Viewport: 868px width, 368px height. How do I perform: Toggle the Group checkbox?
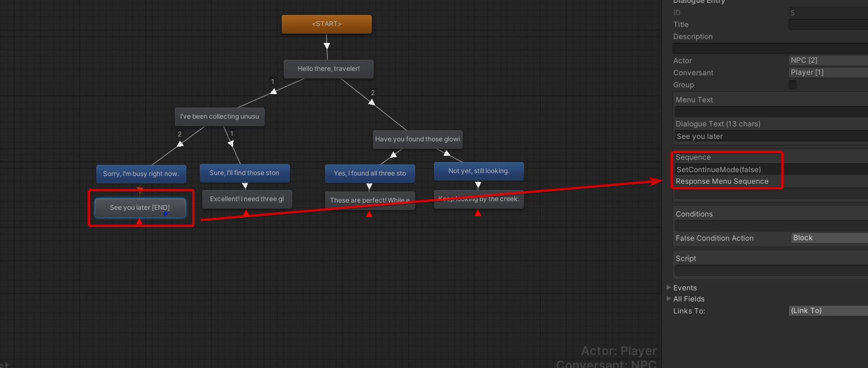pos(792,85)
